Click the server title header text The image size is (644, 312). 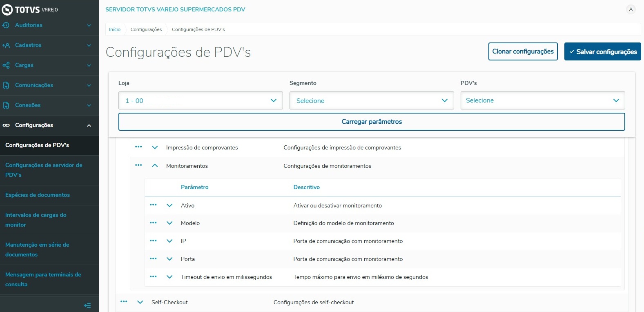pos(175,9)
